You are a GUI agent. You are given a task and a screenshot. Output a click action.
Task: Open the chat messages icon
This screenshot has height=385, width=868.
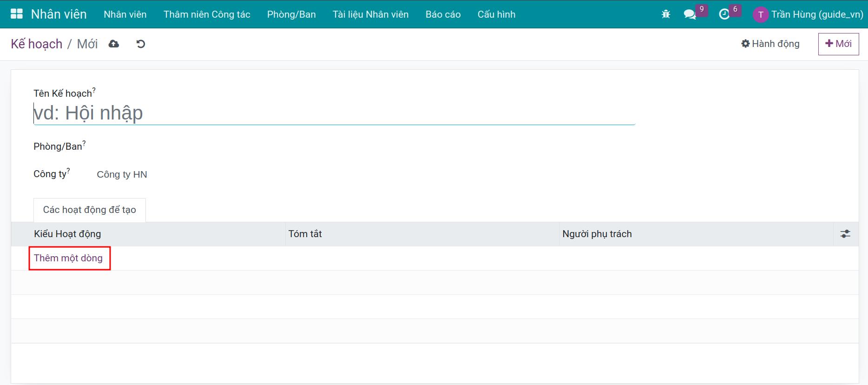click(690, 14)
